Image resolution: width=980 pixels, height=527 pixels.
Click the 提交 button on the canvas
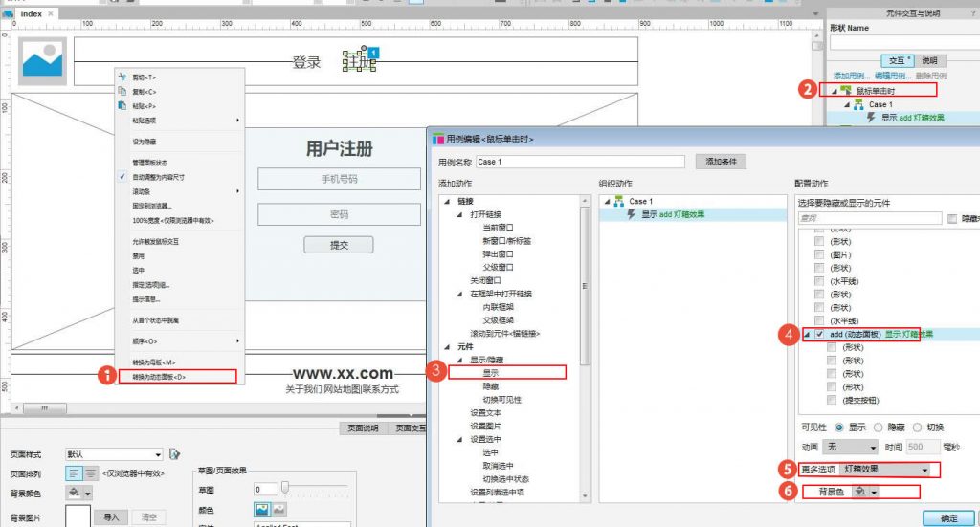click(339, 245)
